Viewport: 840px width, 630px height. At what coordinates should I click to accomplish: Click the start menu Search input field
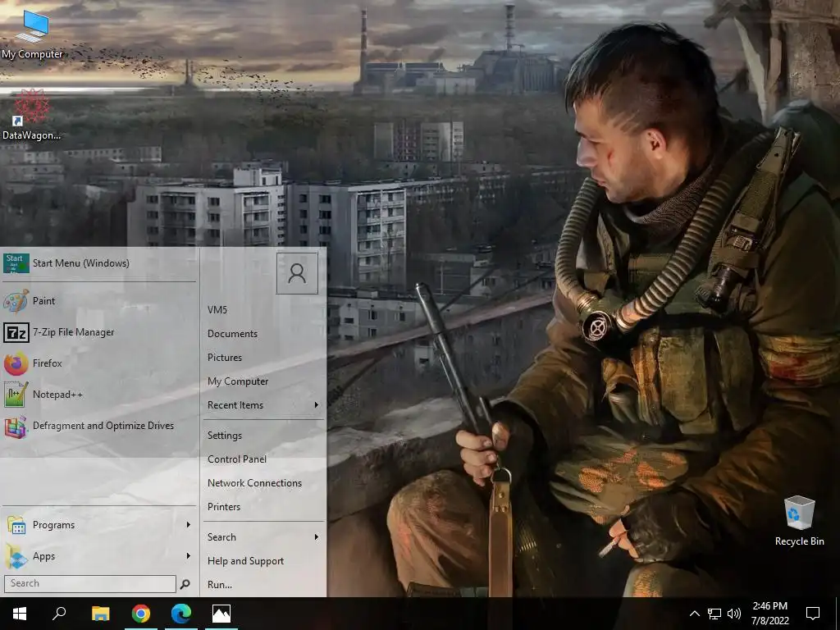pos(90,583)
